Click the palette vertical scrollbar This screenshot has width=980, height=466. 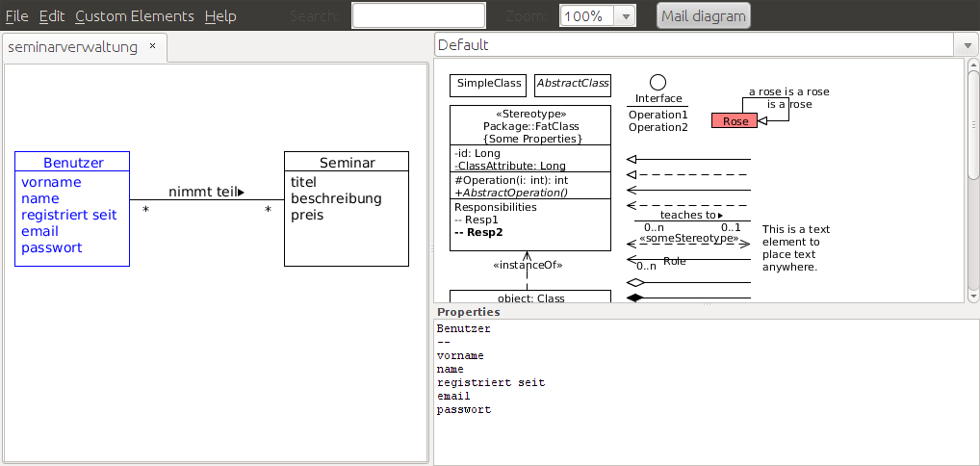click(x=973, y=125)
